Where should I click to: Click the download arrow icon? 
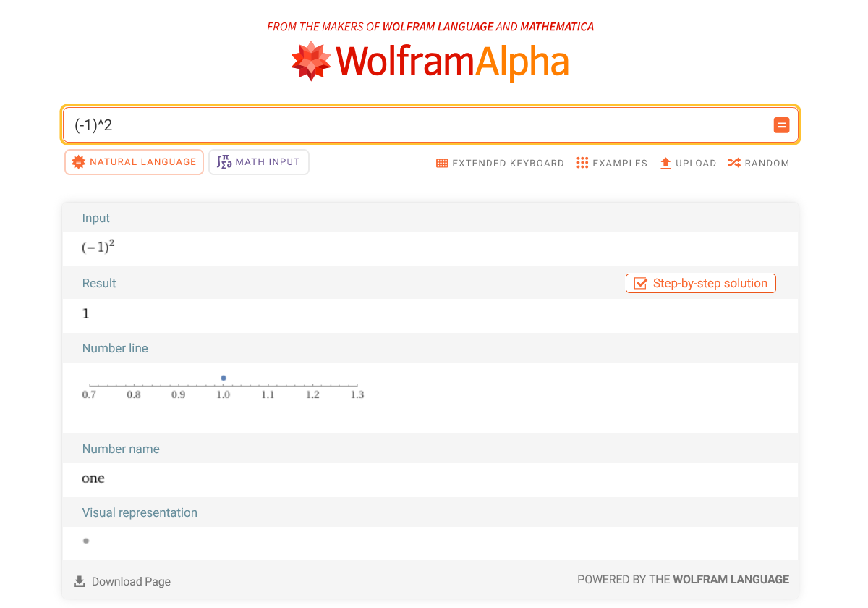pos(80,580)
